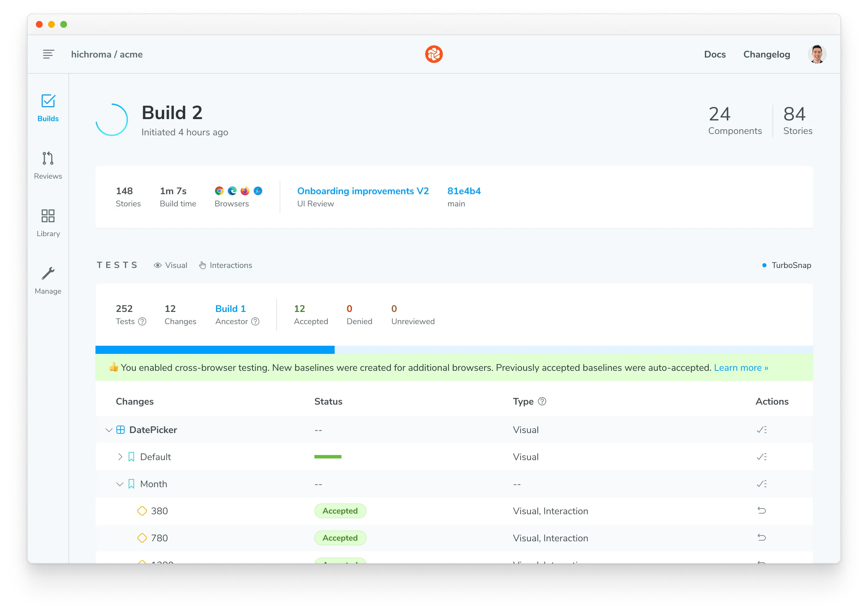Open the Build 1 ancestor link
Viewport: 868px width, 611px height.
point(230,309)
